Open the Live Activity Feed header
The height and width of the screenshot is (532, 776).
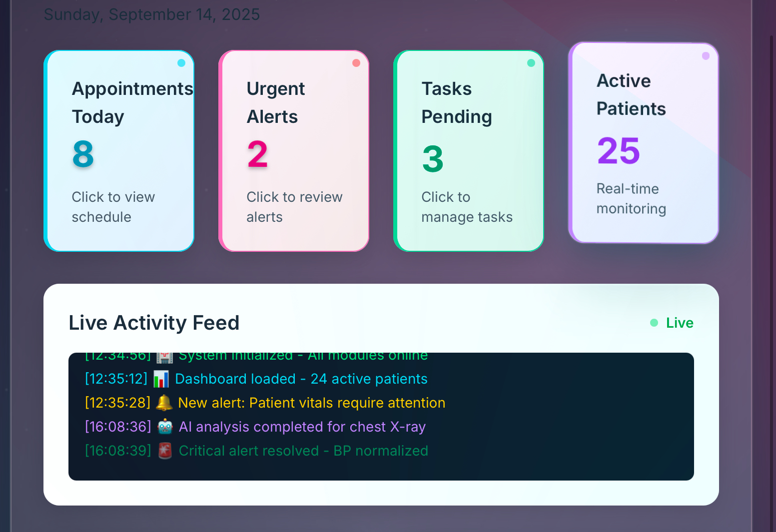[154, 323]
